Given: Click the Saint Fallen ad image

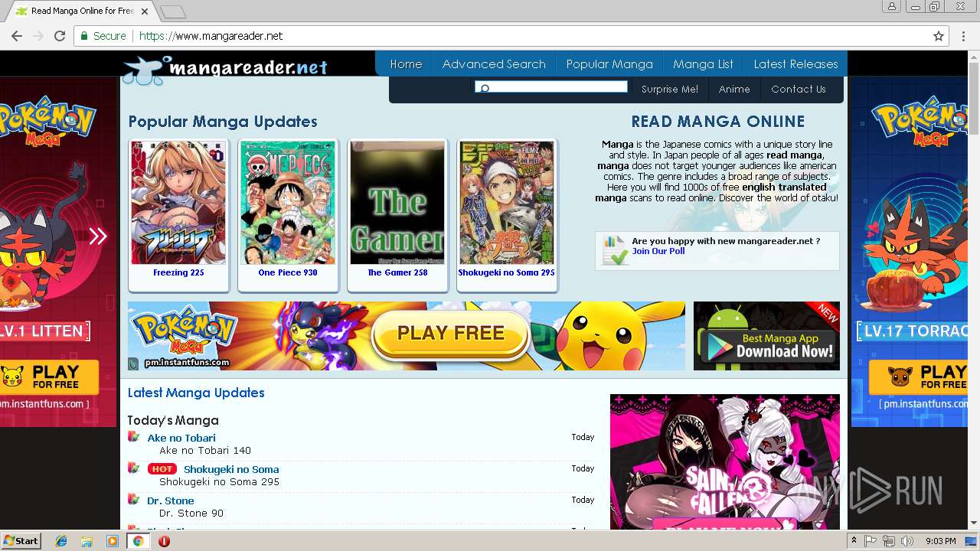Looking at the screenshot, I should click(x=725, y=461).
